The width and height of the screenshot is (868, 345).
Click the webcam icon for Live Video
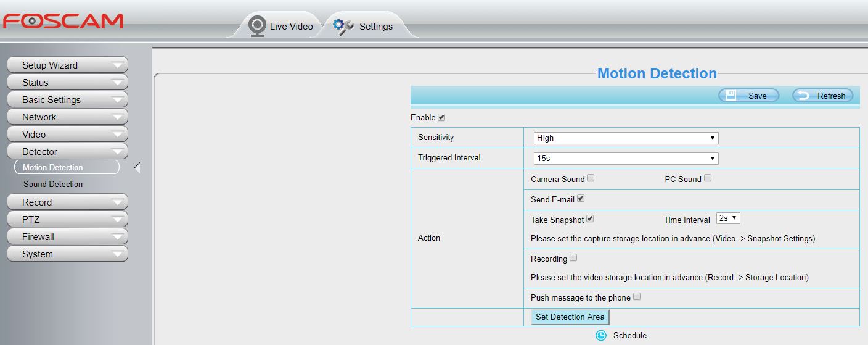click(x=256, y=26)
